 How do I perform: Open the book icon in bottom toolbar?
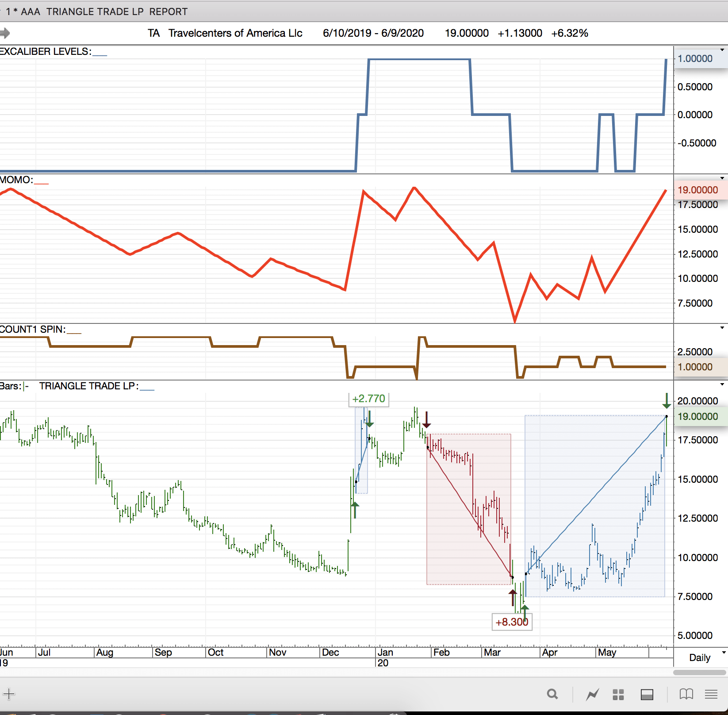pyautogui.click(x=686, y=694)
